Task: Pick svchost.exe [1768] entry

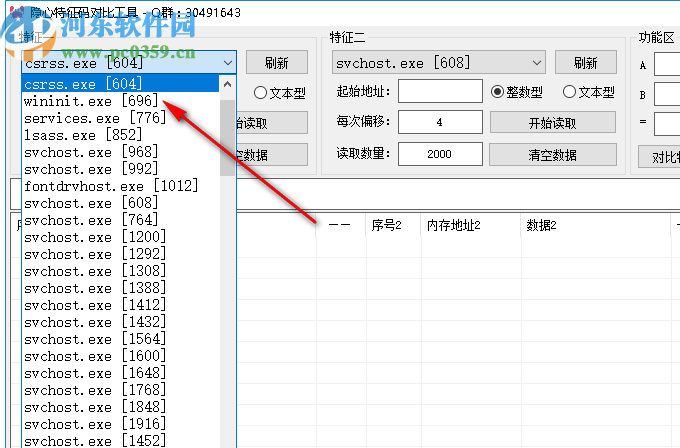Action: tap(121, 390)
